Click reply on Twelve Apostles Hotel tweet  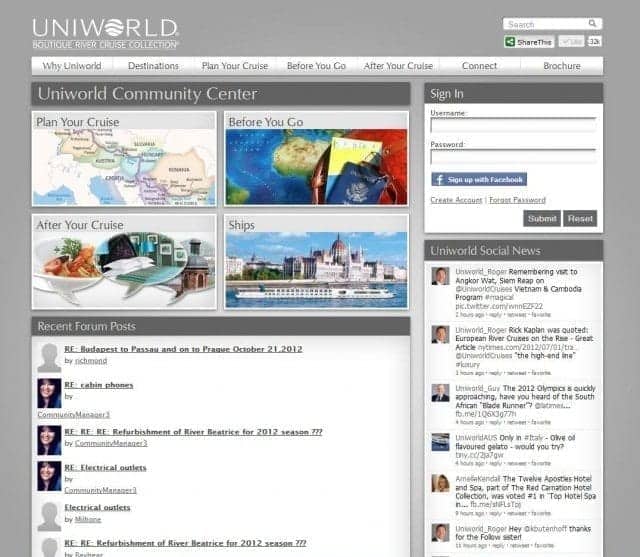(x=496, y=513)
